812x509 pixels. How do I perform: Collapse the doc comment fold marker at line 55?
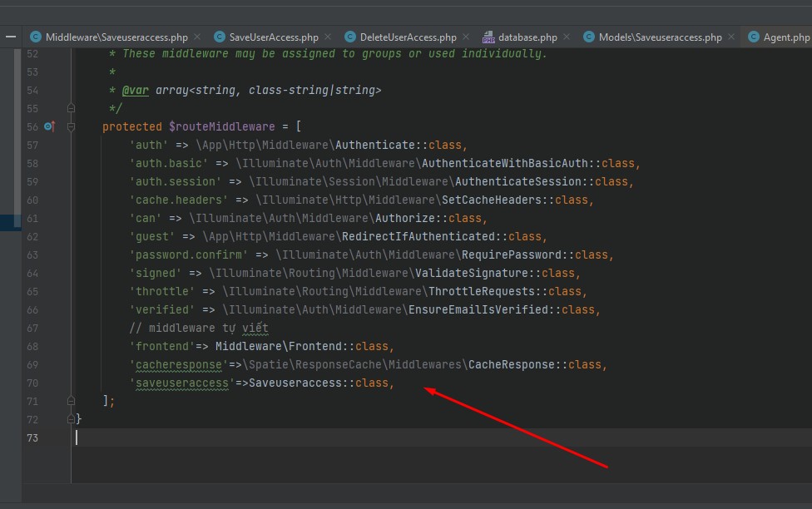[x=71, y=108]
